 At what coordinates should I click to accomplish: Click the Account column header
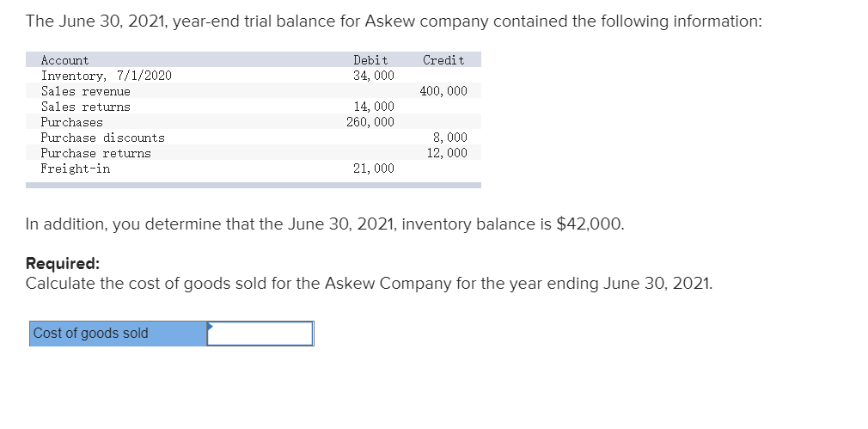(64, 60)
